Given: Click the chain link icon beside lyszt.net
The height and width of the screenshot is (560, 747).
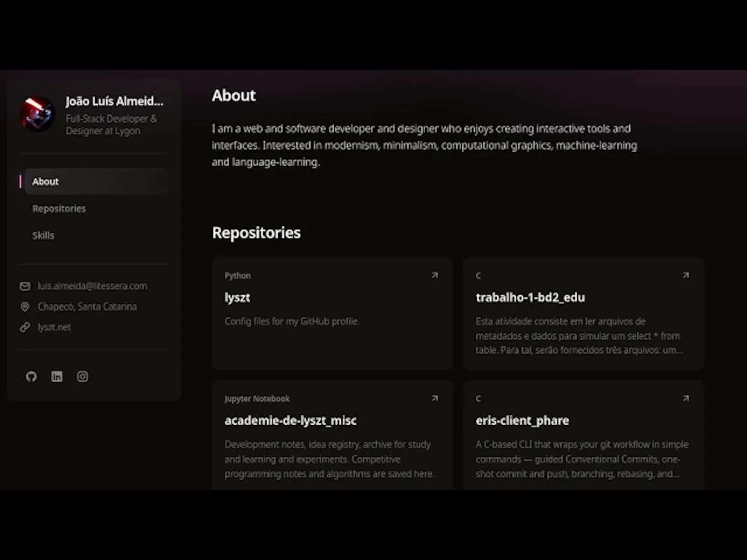Looking at the screenshot, I should point(25,327).
